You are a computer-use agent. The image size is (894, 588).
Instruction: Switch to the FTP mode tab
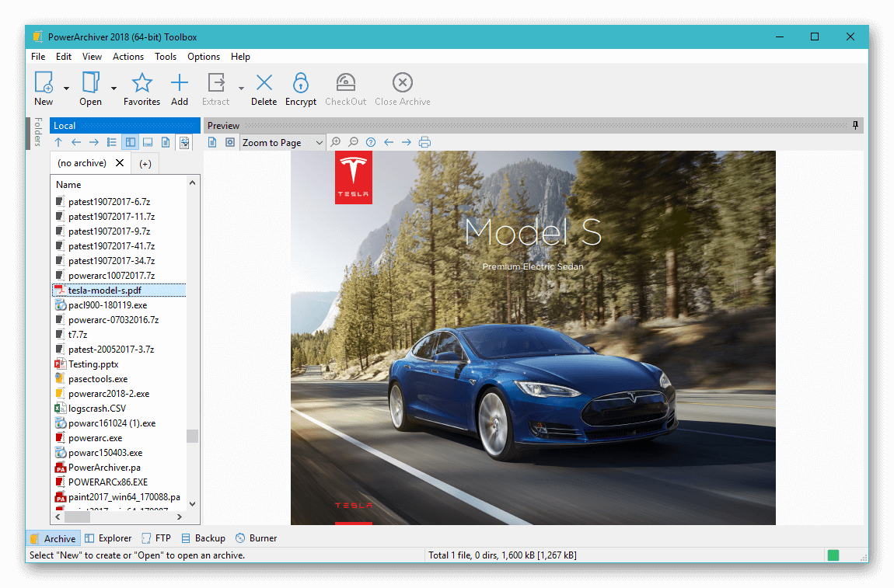click(156, 538)
